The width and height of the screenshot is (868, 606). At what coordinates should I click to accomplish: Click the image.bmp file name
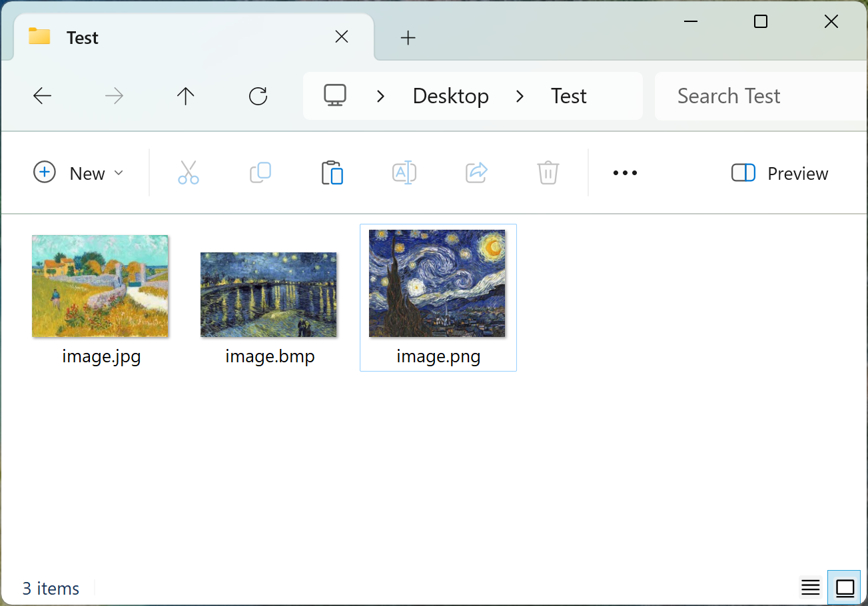point(270,356)
